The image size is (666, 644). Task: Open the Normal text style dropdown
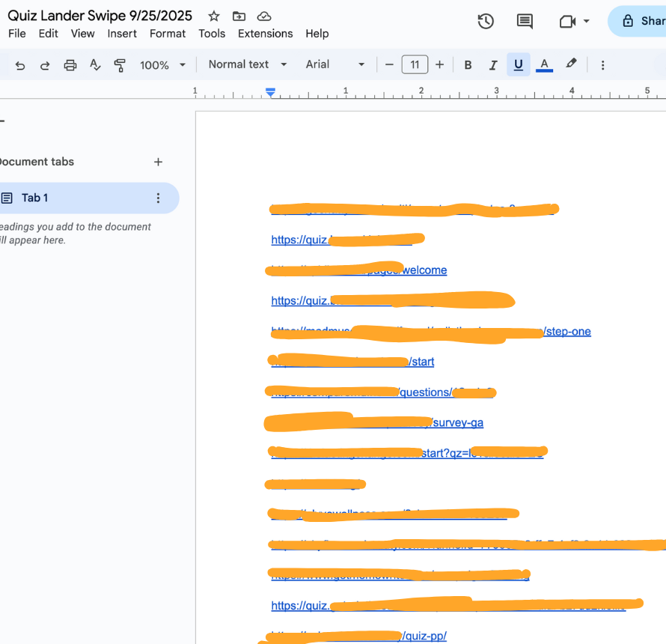(247, 64)
